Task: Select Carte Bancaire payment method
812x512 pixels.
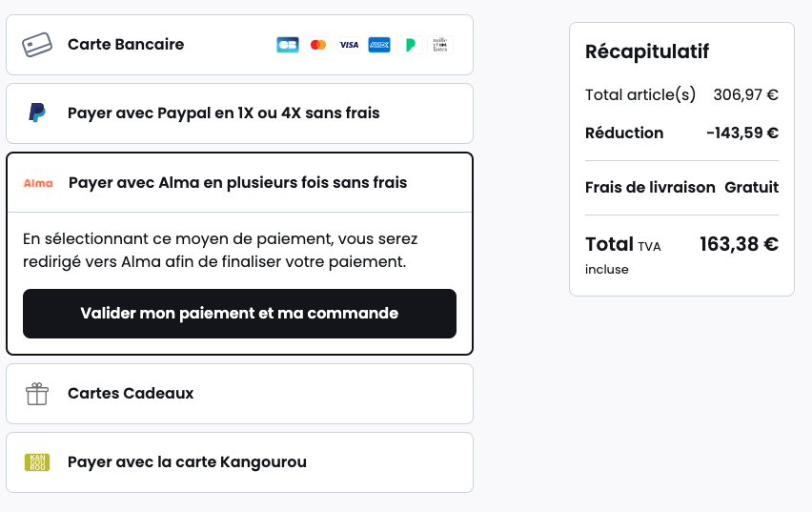Action: (x=240, y=45)
